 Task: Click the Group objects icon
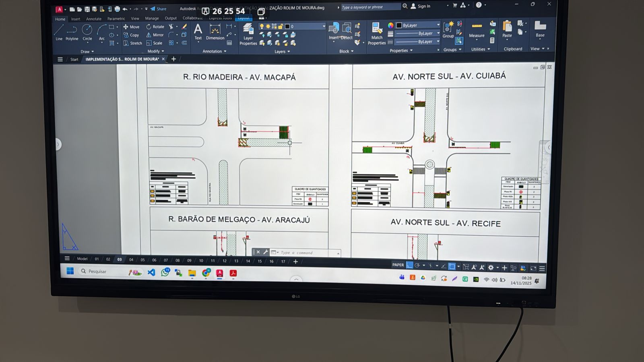click(448, 30)
